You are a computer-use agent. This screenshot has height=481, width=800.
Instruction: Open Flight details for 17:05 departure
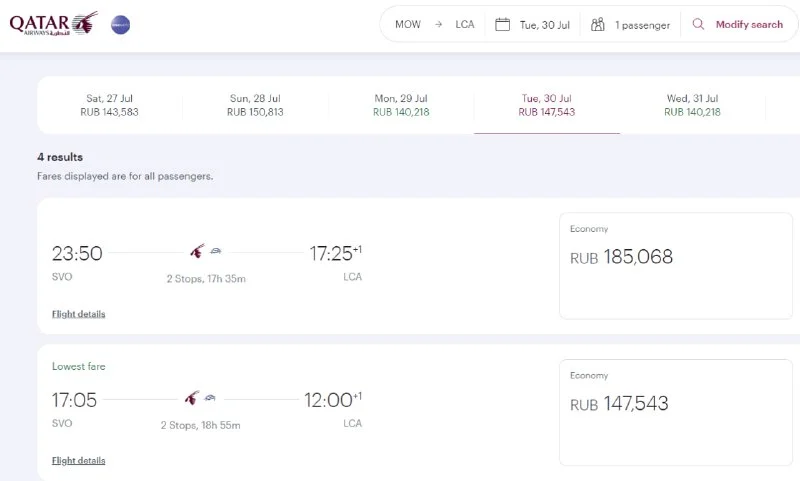78,461
